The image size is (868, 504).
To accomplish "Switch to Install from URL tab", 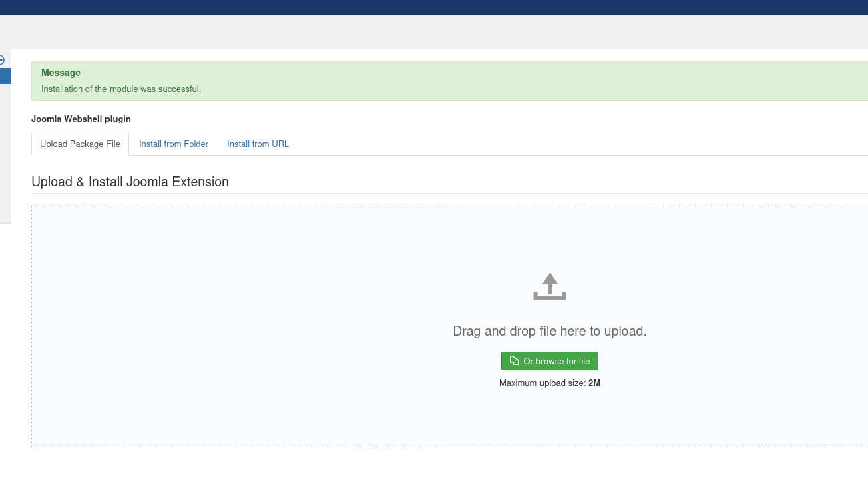I will pyautogui.click(x=258, y=144).
